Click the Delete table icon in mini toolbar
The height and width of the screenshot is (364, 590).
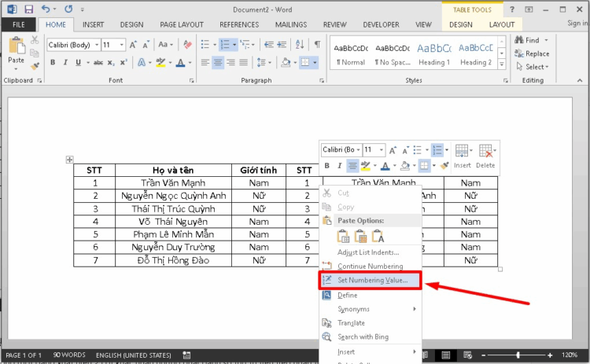tap(485, 152)
